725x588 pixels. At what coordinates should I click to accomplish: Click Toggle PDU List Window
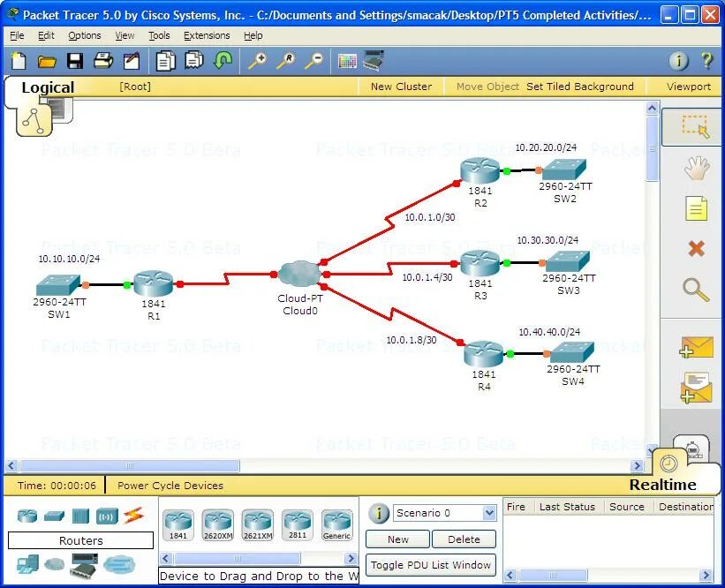(x=430, y=565)
